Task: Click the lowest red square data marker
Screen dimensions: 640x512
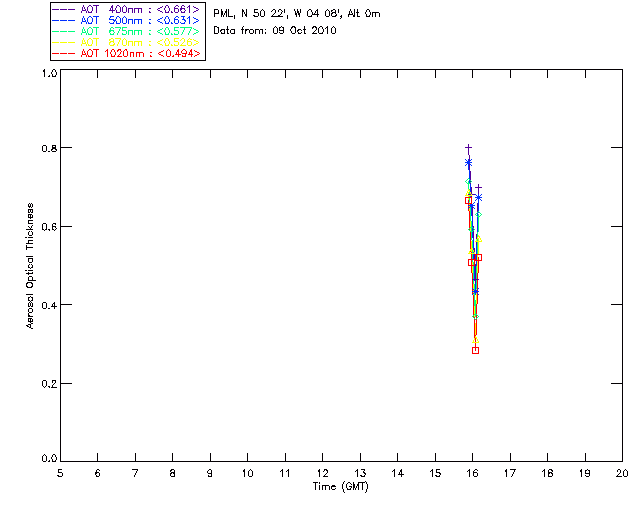Action: 475,350
